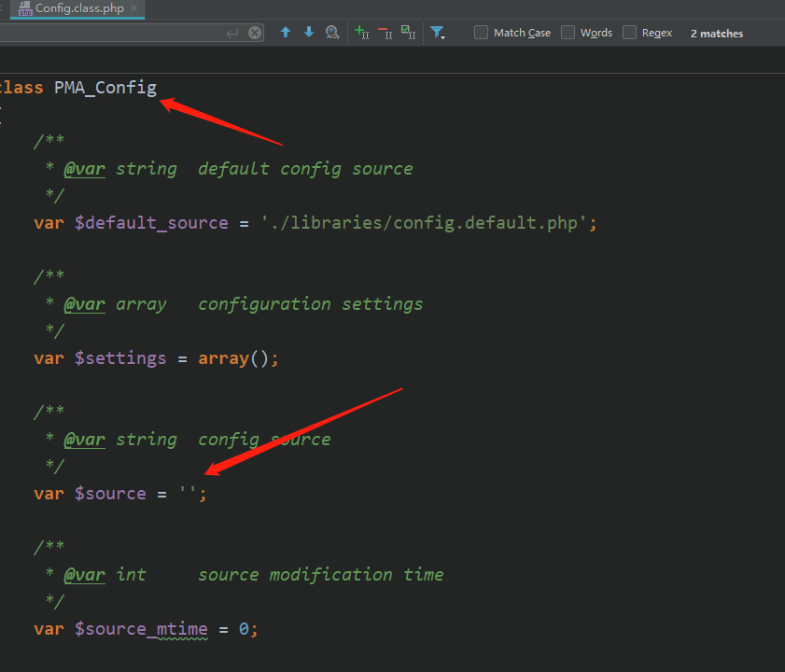This screenshot has width=785, height=672.
Task: Click the 'configuration settings' comment text
Action: [311, 304]
